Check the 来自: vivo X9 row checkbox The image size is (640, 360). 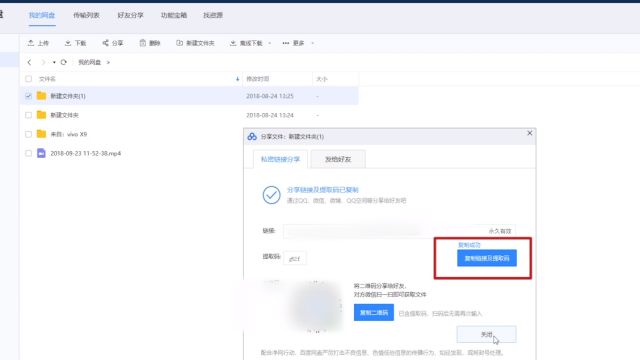click(29, 134)
